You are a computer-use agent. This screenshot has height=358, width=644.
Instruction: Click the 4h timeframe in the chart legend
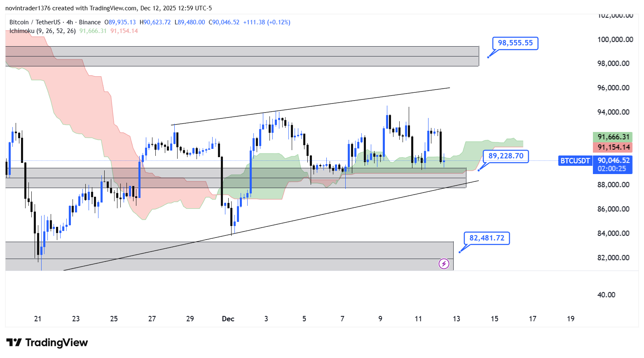[x=69, y=22]
